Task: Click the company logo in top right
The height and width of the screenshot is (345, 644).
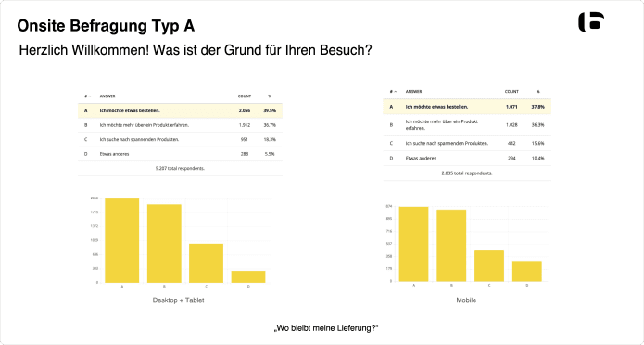Action: tap(591, 22)
